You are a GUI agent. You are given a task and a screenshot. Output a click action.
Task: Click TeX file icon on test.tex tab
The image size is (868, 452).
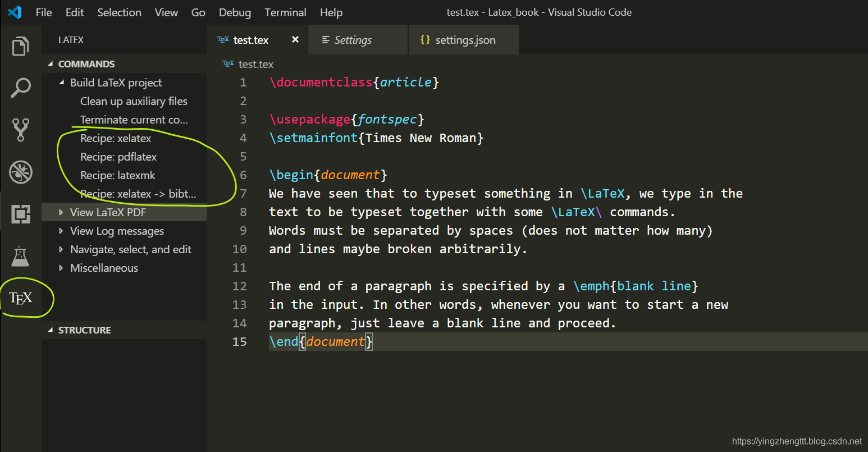[x=223, y=39]
